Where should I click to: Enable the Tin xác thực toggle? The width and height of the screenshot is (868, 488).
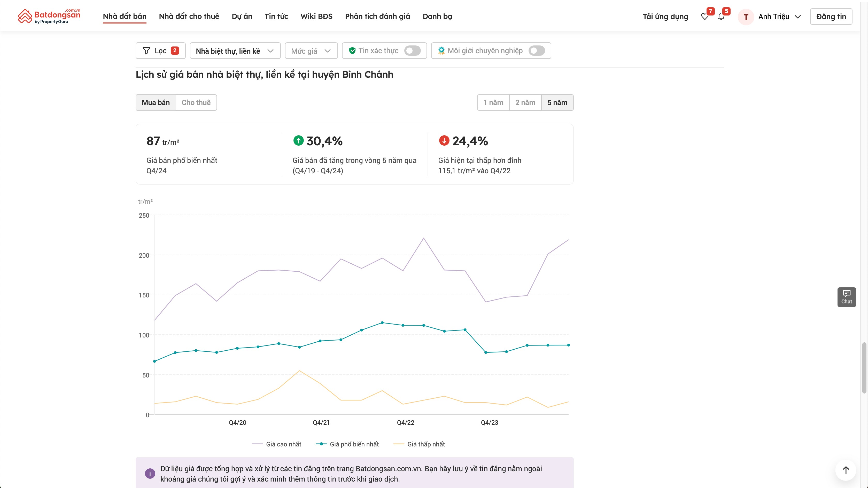[412, 51]
